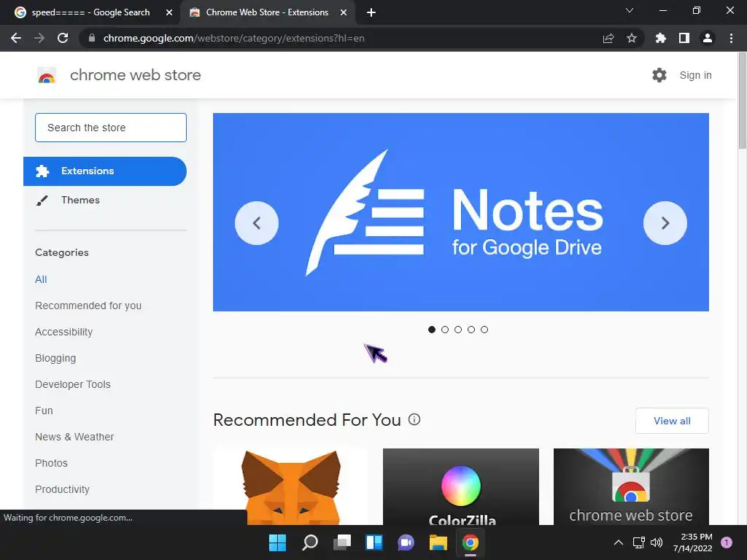This screenshot has height=560, width=747.
Task: Share this page from the address bar
Action: [608, 38]
